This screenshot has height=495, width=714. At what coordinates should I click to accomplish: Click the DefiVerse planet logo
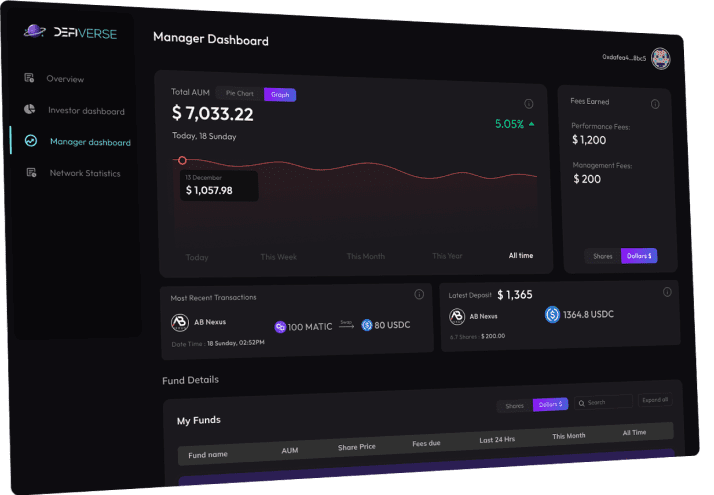35,32
